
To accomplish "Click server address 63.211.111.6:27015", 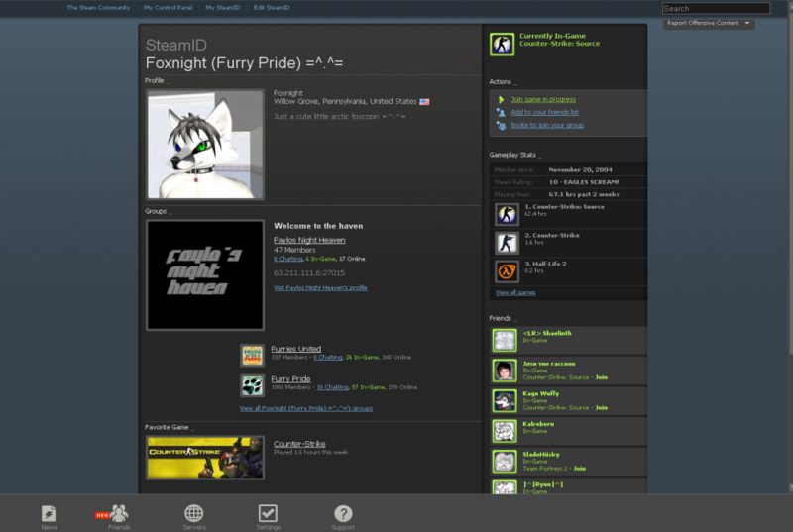I will tap(309, 272).
